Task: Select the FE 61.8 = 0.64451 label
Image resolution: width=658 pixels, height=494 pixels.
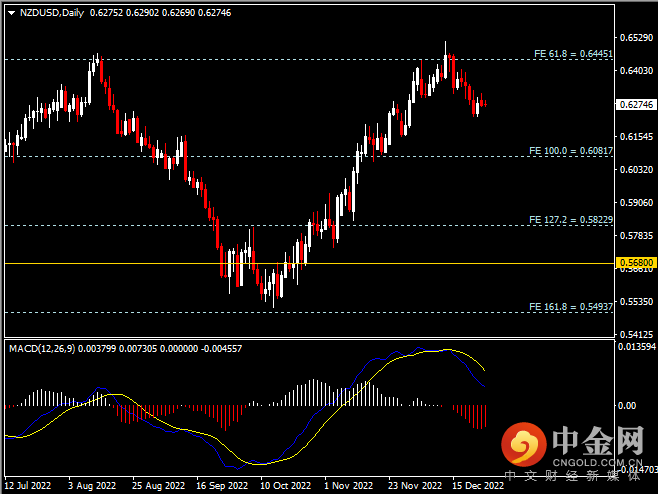Action: (569, 53)
